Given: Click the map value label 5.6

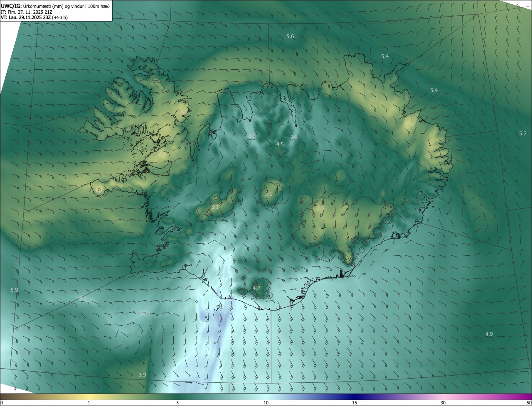Looking at the screenshot, I should click(x=290, y=37).
